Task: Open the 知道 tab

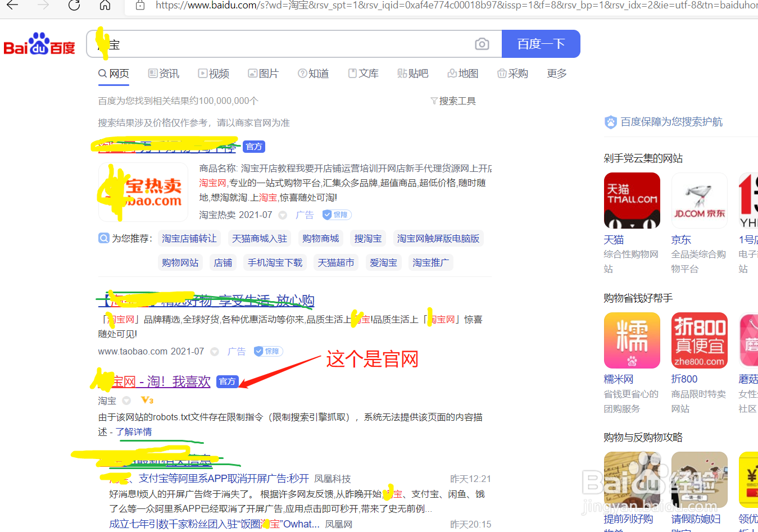Action: coord(314,74)
